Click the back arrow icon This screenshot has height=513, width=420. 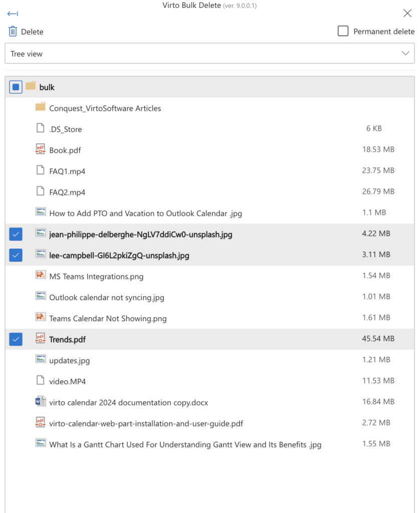[x=13, y=14]
